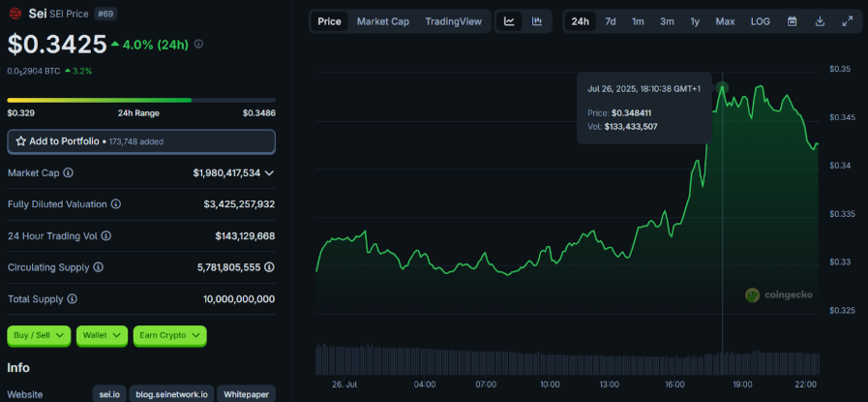Show Circulating Supply info icon

pos(98,267)
